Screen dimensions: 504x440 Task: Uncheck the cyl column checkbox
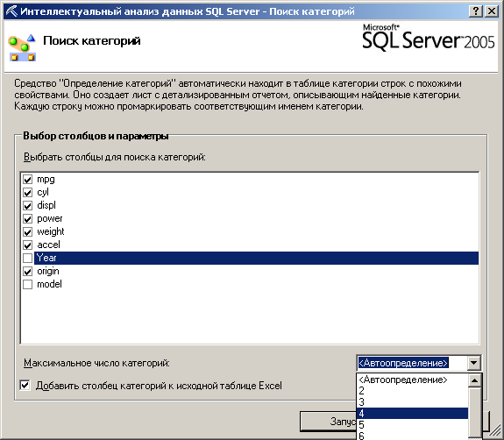click(28, 193)
